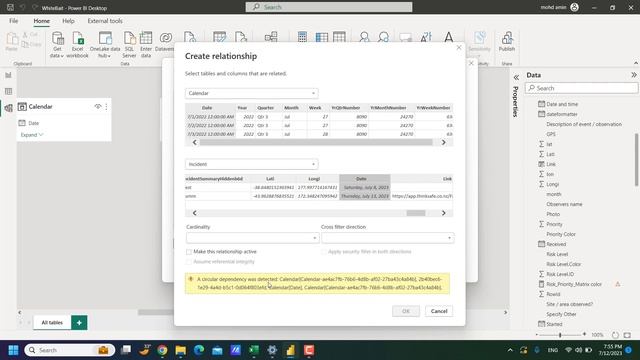The width and height of the screenshot is (640, 360).
Task: Toggle visibility eye on Calendar table card
Action: (98, 107)
